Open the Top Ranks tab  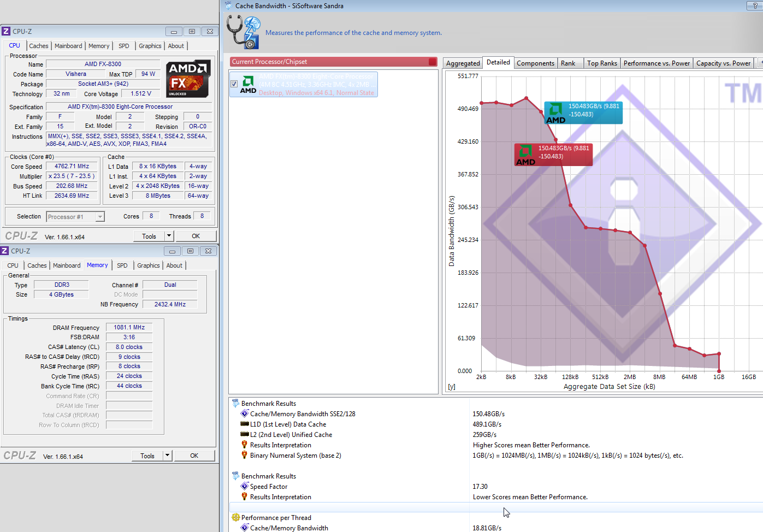[x=602, y=63]
